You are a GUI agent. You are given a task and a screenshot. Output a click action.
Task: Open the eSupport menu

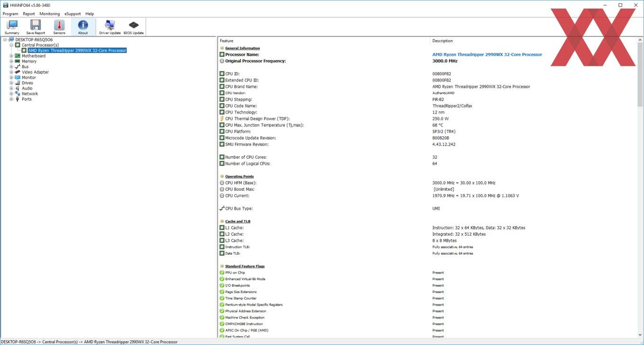(x=73, y=14)
